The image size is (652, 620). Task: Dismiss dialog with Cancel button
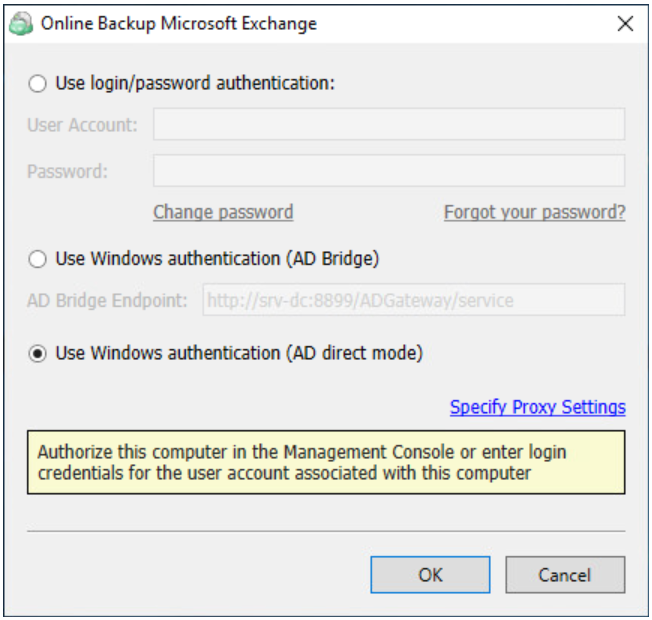coord(565,575)
